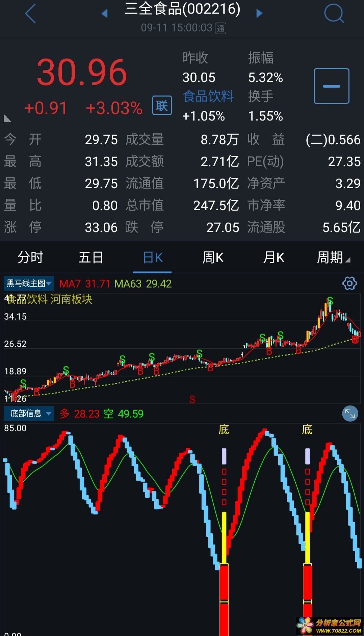Tap the 涨停 33.06 value
The width and height of the screenshot is (364, 636).
tap(101, 228)
